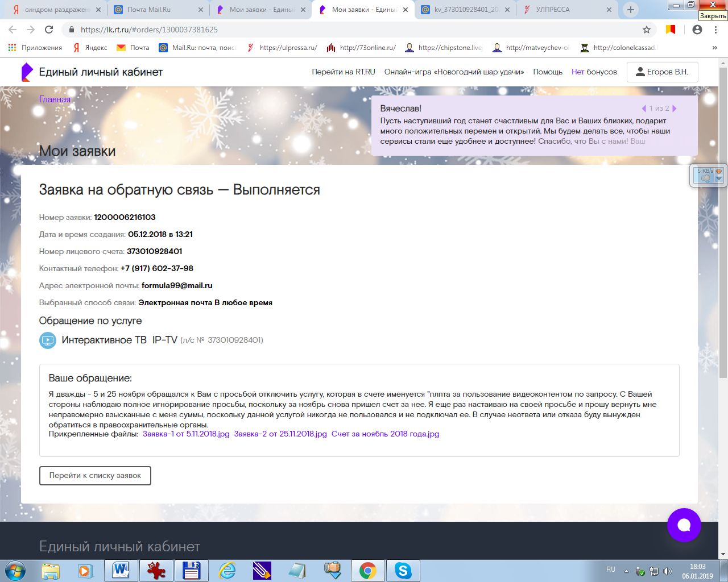Close the УЛПРЕССА tab
This screenshot has height=582, width=728.
pos(609,10)
